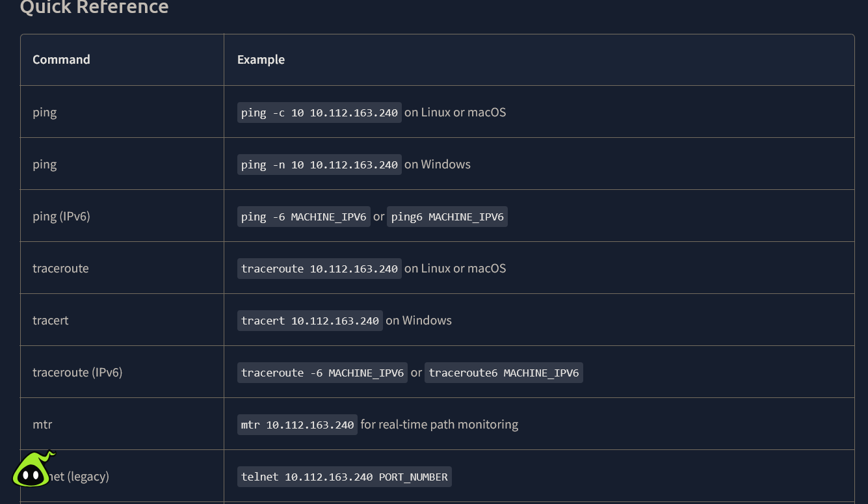Click the 'telnet 10.112.163.240 PORT_NUMBER' code snippet

tap(345, 477)
